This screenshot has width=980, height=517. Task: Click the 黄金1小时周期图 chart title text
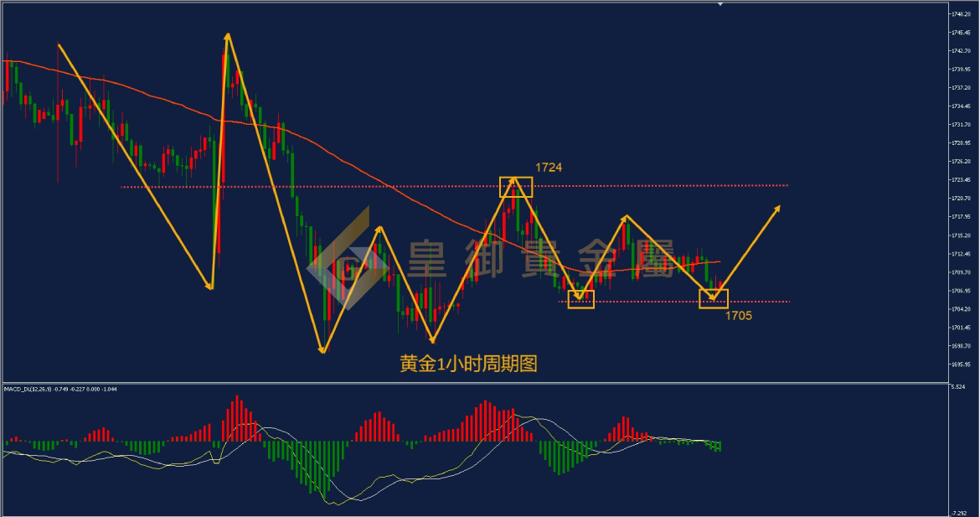tap(469, 363)
